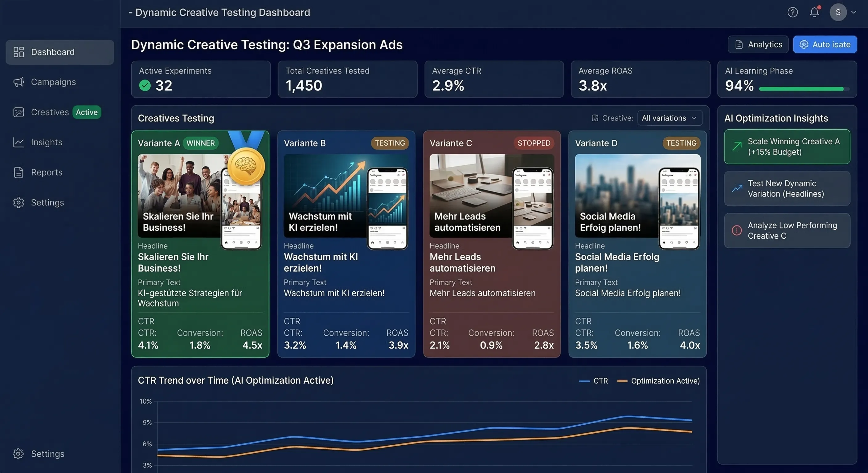Switch to the Dashboard menu item

53,52
